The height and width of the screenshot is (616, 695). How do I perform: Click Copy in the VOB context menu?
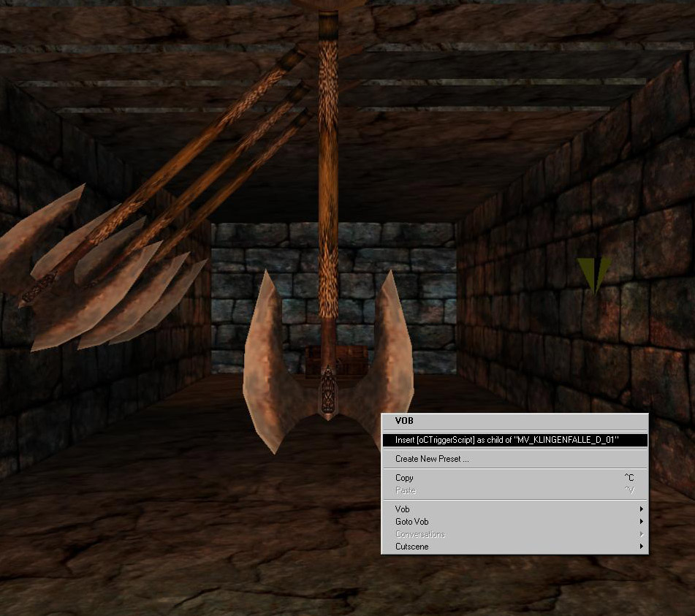tap(404, 478)
